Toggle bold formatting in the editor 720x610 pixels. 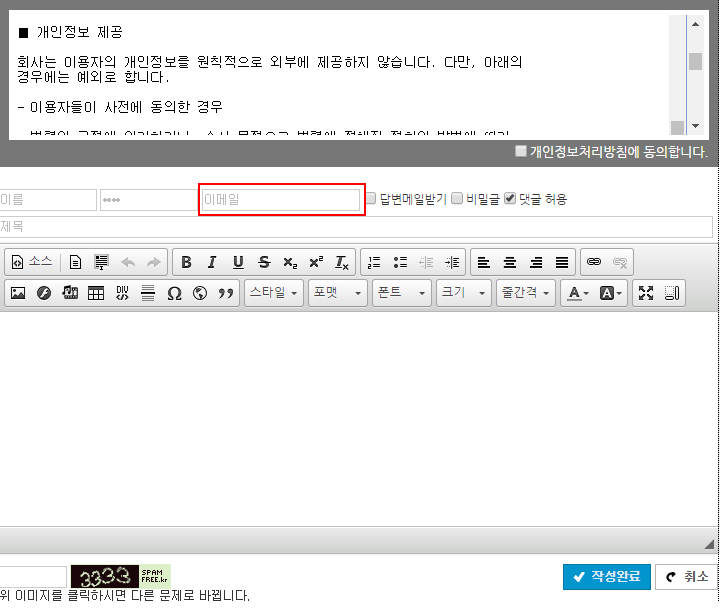pyautogui.click(x=186, y=262)
